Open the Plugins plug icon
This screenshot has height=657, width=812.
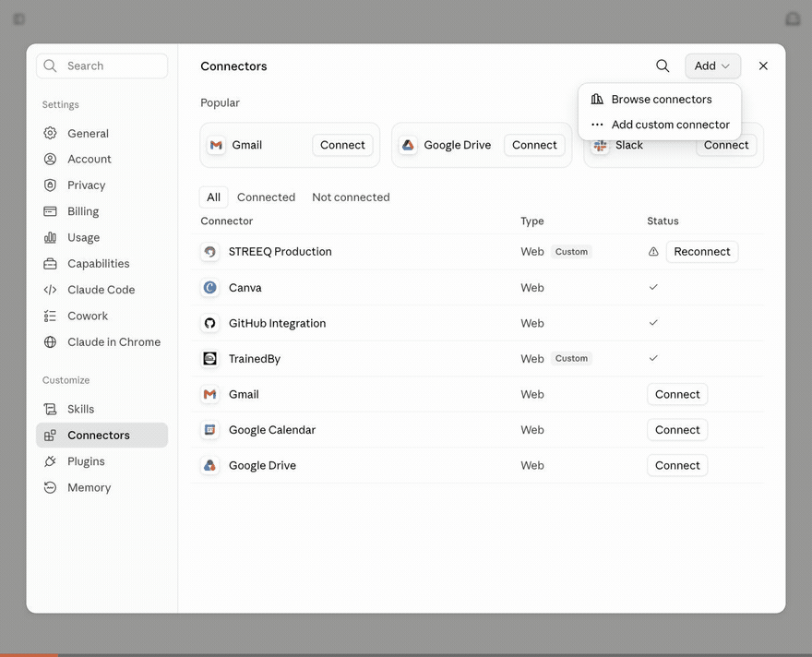[50, 461]
